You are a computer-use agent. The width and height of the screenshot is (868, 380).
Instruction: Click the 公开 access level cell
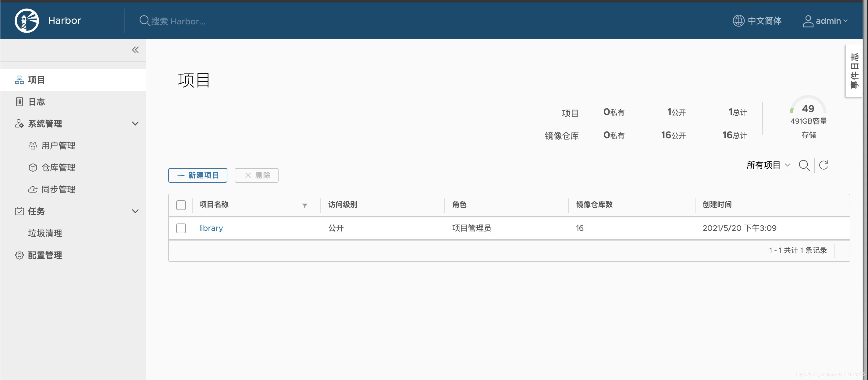[336, 228]
